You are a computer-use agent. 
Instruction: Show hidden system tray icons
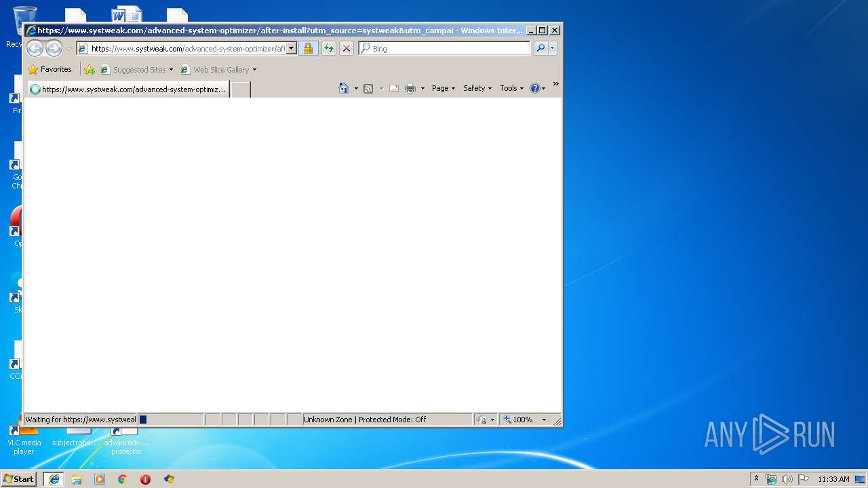click(757, 479)
